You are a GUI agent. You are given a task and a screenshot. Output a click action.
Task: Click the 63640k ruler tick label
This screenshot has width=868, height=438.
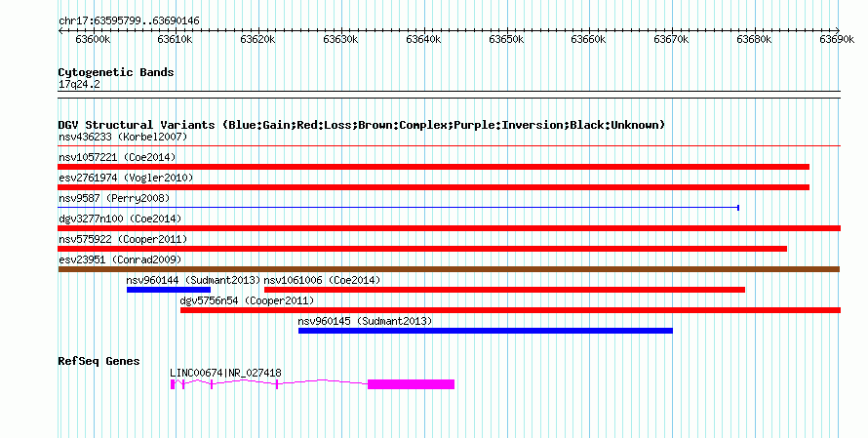point(423,39)
